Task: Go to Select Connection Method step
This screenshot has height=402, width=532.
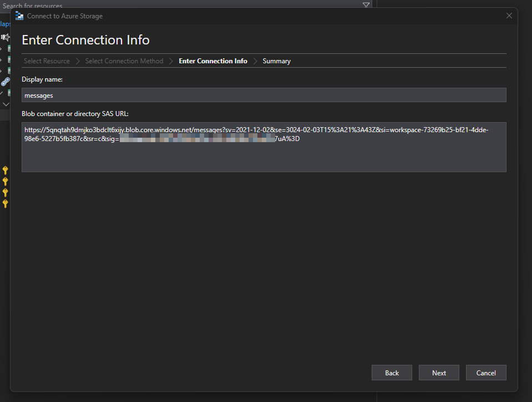Action: [x=124, y=61]
